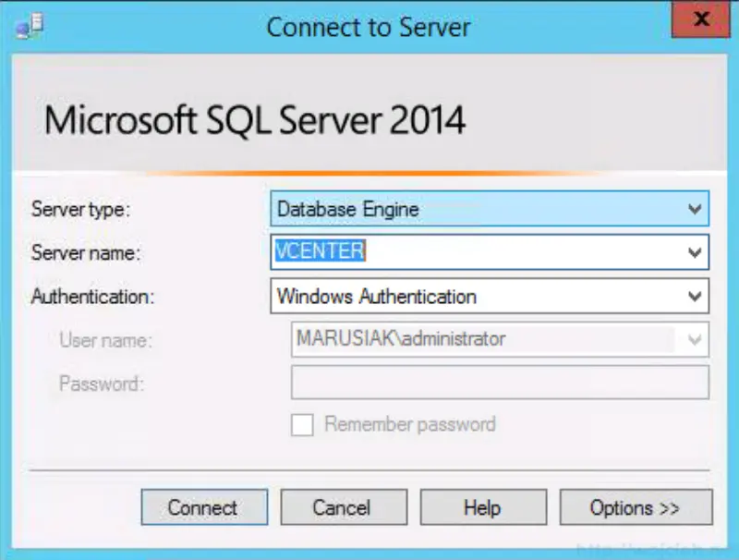Expand advanced settings with Options >>
Image resolution: width=739 pixels, height=560 pixels.
click(x=636, y=507)
